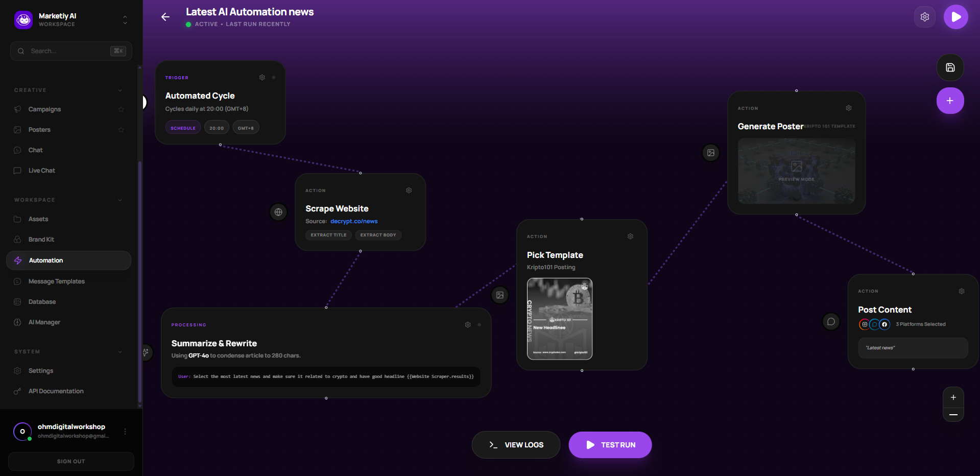Click the TEST RUN button
Image resolution: width=980 pixels, height=476 pixels.
click(610, 444)
